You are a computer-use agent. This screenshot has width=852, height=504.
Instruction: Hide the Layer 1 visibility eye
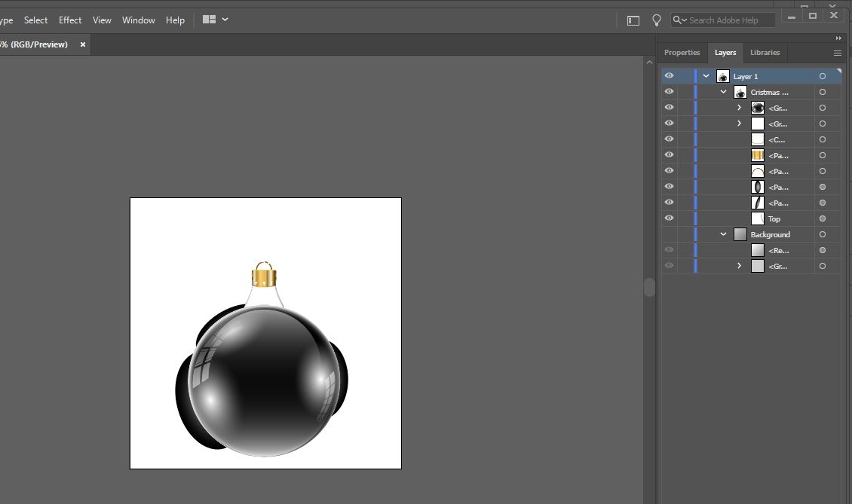[x=669, y=75]
